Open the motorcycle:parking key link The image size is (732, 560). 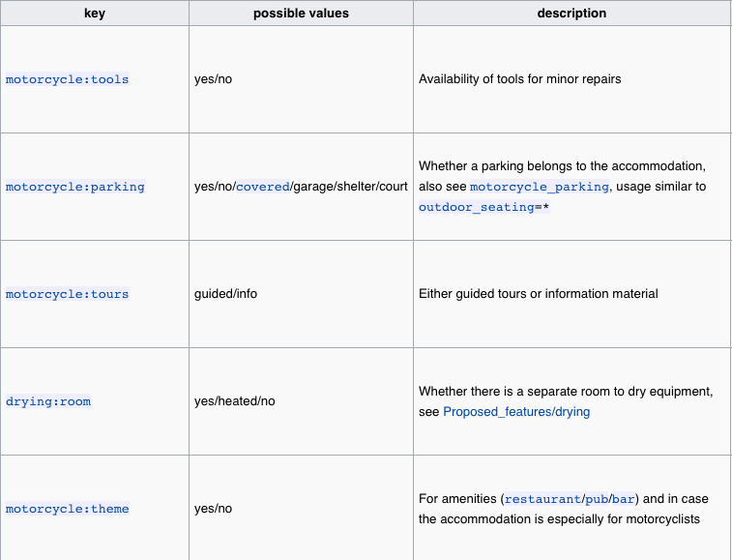[74, 187]
